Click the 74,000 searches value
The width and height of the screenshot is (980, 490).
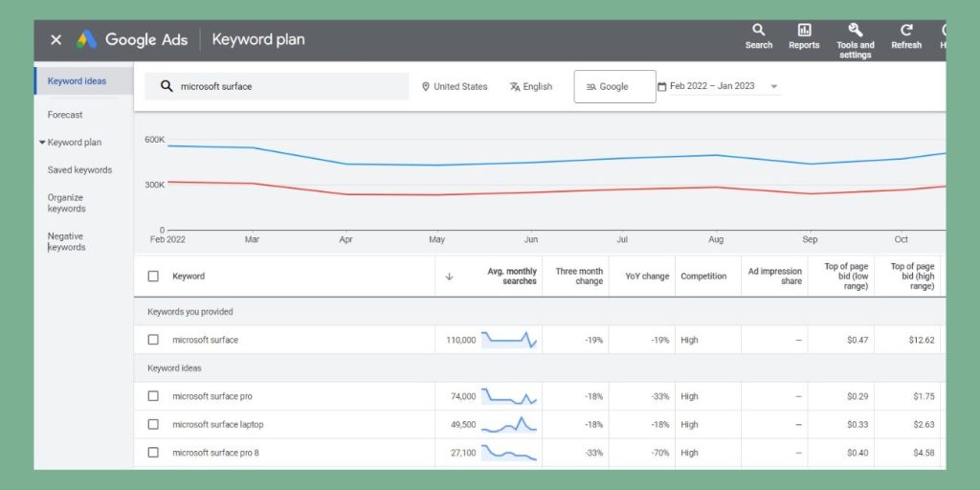[463, 396]
